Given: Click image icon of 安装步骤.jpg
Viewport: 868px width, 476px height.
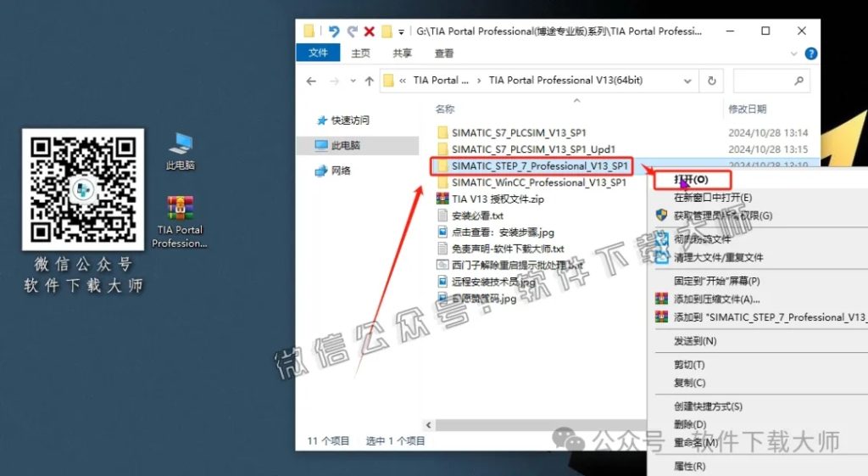Looking at the screenshot, I should coord(442,232).
